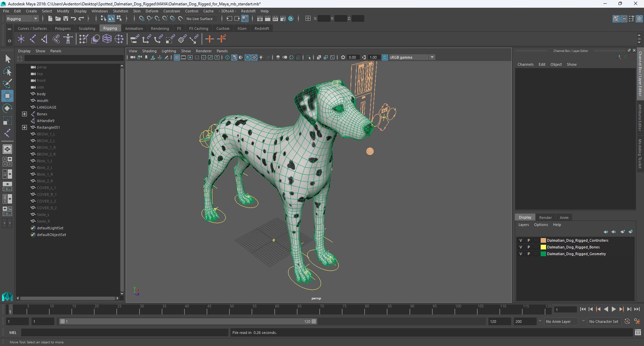Redo the last action icon
Screen dimensions: 644x346
point(81,19)
